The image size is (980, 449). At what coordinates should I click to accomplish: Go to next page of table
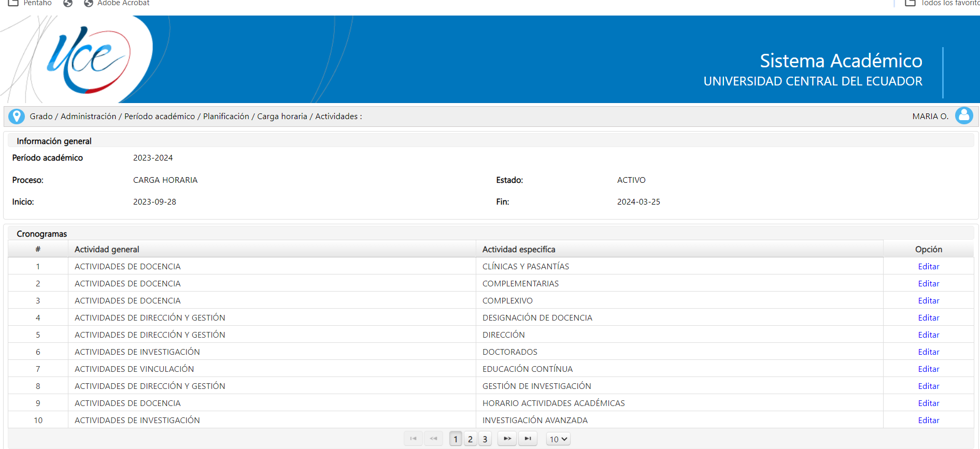click(x=507, y=439)
